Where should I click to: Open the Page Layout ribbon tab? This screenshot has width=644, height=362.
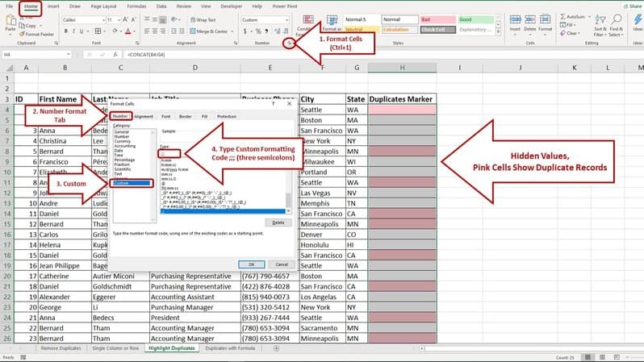pos(103,6)
